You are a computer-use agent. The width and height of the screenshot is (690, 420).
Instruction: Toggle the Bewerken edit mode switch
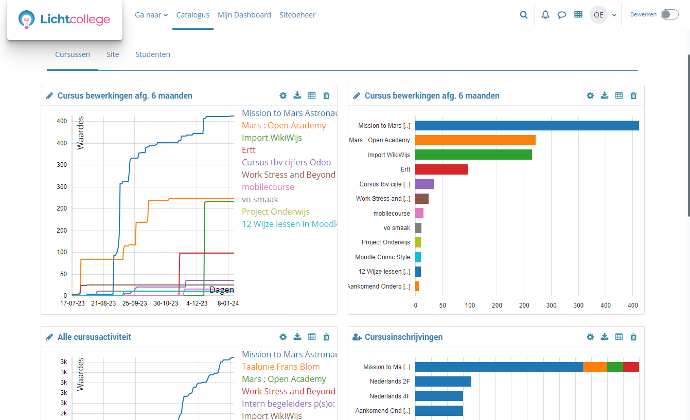pos(669,15)
